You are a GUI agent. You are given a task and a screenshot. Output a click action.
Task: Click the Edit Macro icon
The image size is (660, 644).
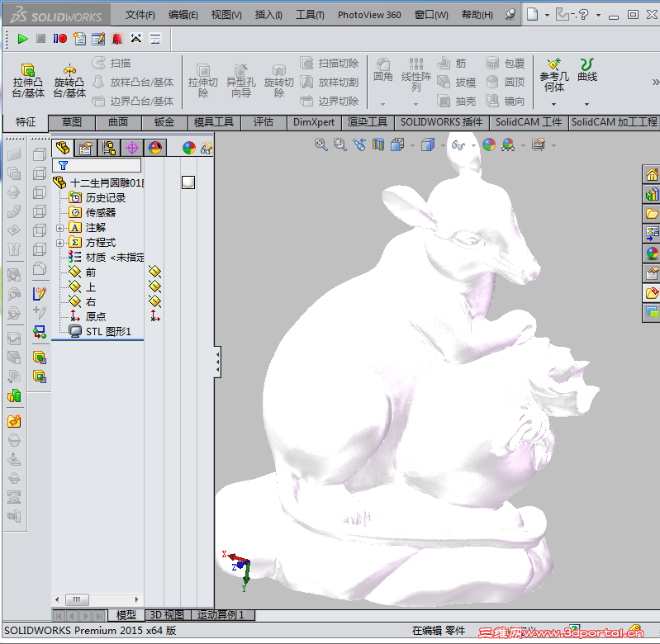98,39
